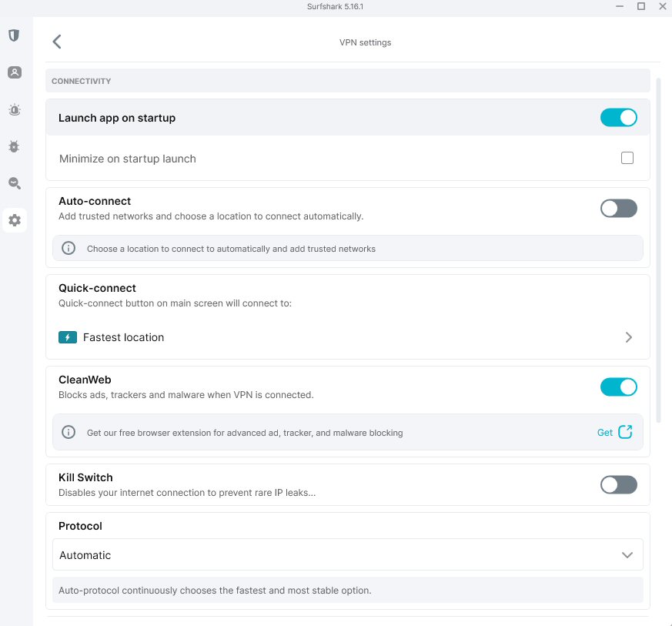The height and width of the screenshot is (626, 672).
Task: Click the vertical scrollbar on settings list
Action: click(x=659, y=250)
